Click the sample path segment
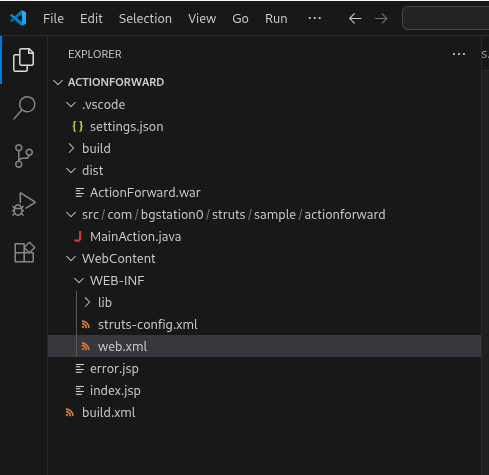The width and height of the screenshot is (489, 475). [x=275, y=215]
